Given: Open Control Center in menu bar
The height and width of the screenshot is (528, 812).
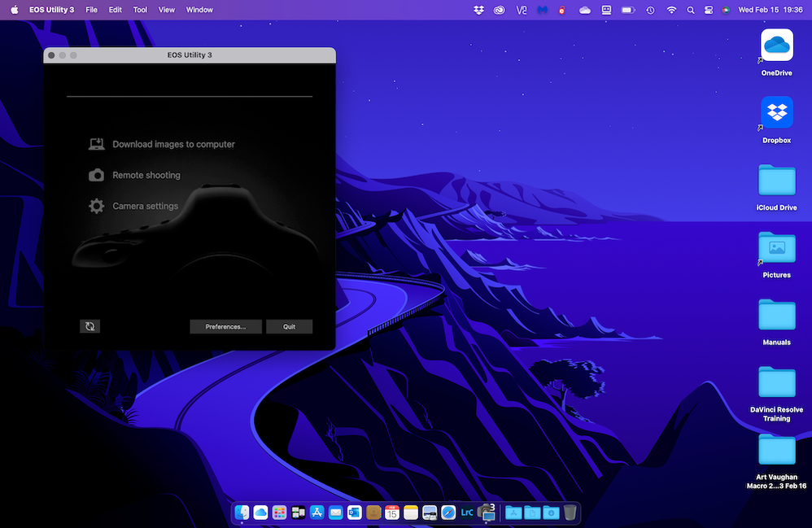Looking at the screenshot, I should [x=707, y=10].
